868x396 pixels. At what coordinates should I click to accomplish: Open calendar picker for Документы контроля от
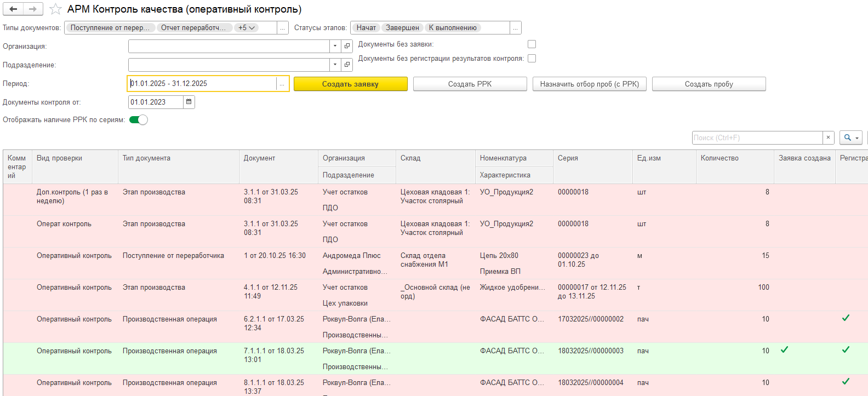coord(189,102)
